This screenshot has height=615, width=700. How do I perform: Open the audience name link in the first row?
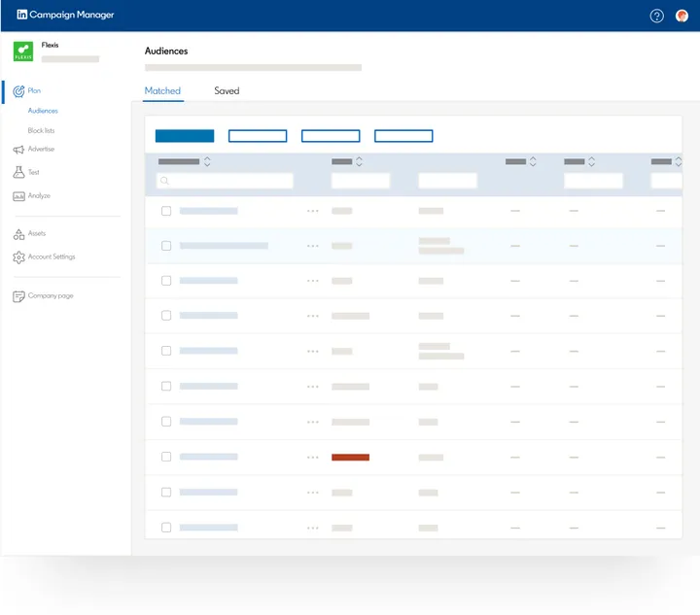click(x=208, y=211)
